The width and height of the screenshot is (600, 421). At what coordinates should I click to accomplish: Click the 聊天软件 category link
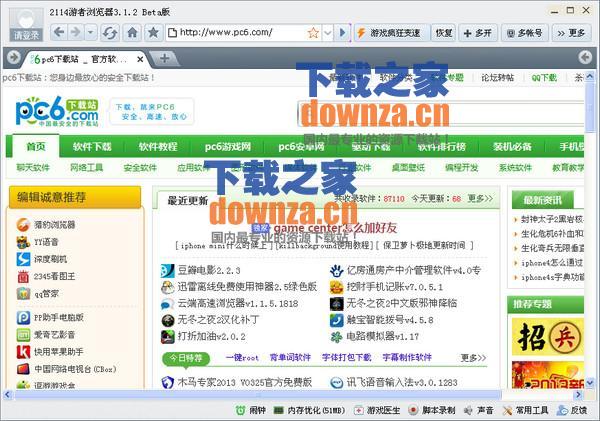pyautogui.click(x=33, y=168)
